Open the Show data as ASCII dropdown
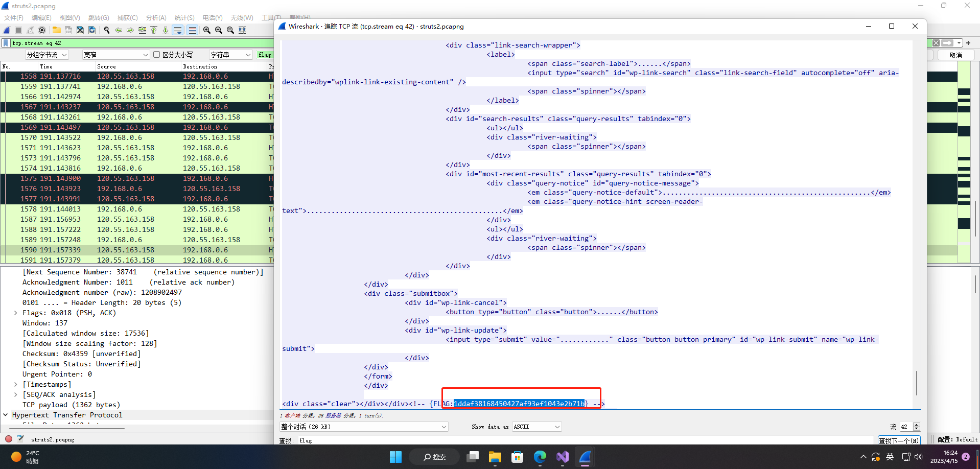Viewport: 980px width, 469px height. click(536, 427)
